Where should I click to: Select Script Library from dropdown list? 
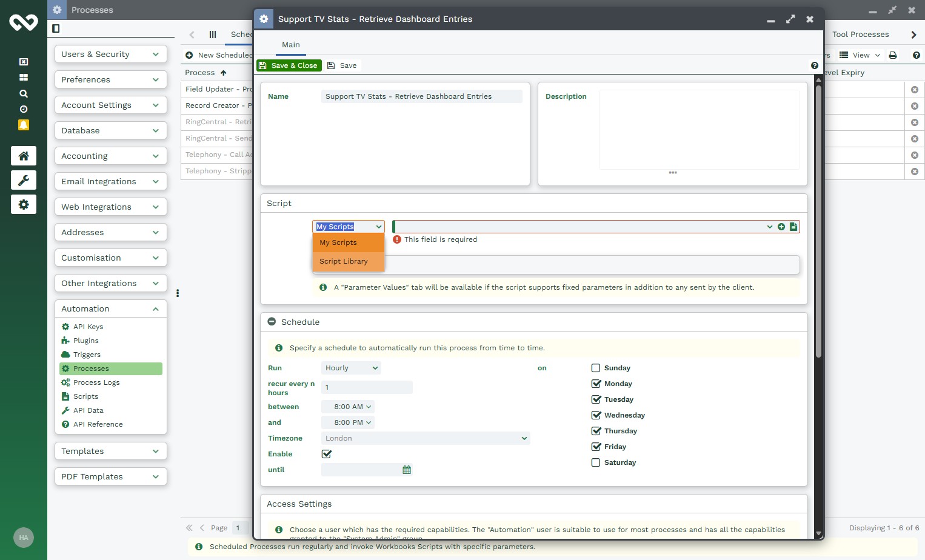[344, 261]
